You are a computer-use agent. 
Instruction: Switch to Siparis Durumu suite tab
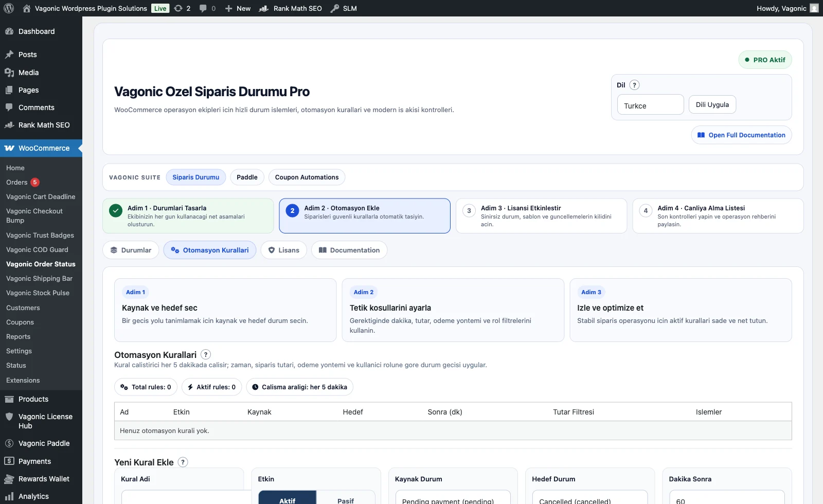(196, 177)
